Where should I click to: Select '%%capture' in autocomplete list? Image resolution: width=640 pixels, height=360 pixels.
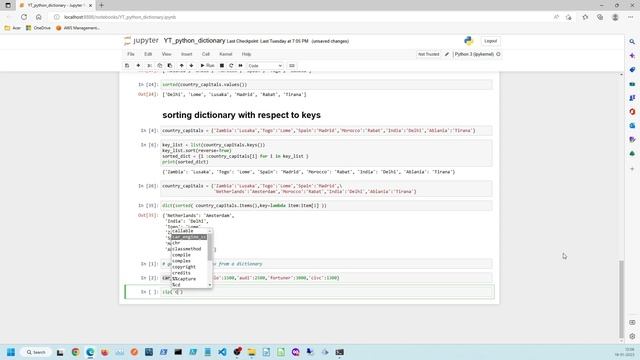click(x=184, y=279)
